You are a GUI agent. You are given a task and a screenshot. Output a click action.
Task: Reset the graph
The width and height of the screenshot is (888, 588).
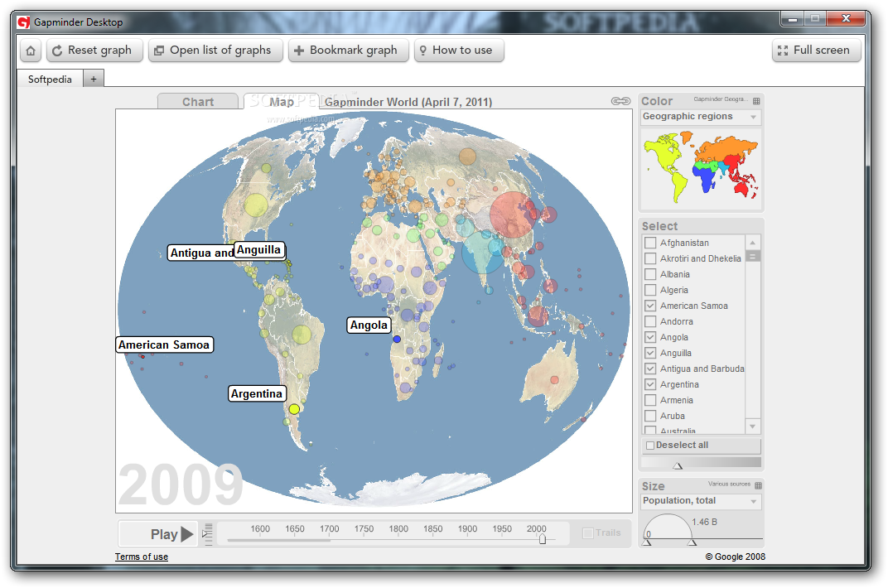[x=94, y=51]
